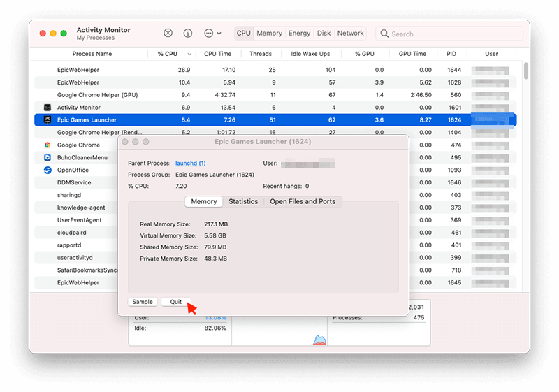Sort by Process Name column
The image size is (559, 392).
92,54
